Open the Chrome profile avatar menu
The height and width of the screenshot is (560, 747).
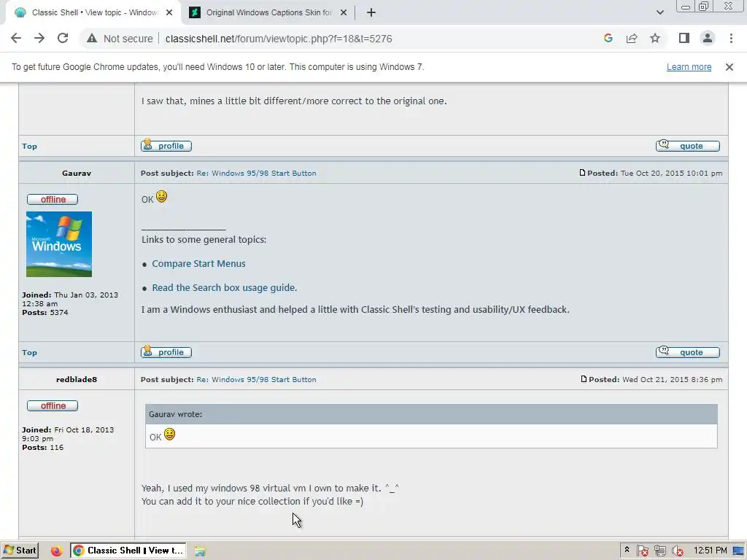(708, 38)
